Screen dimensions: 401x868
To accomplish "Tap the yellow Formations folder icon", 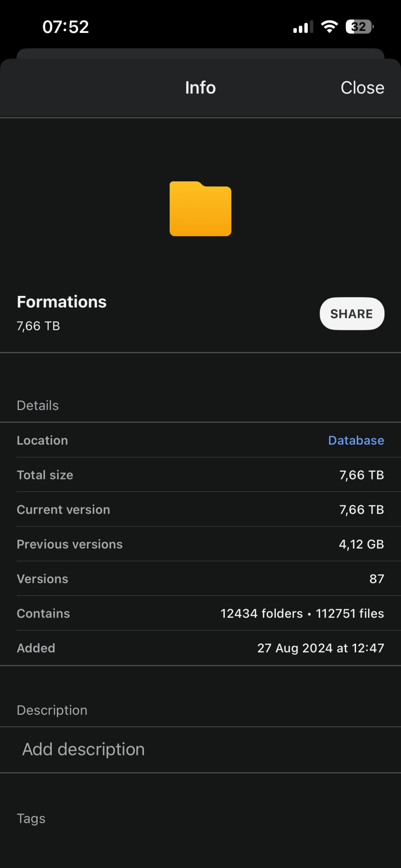I will click(200, 209).
